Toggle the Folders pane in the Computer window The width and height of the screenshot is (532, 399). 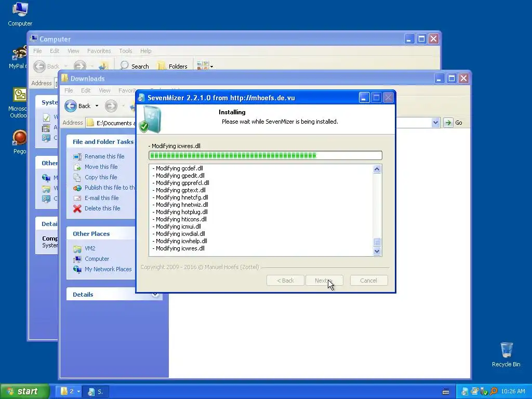point(172,66)
